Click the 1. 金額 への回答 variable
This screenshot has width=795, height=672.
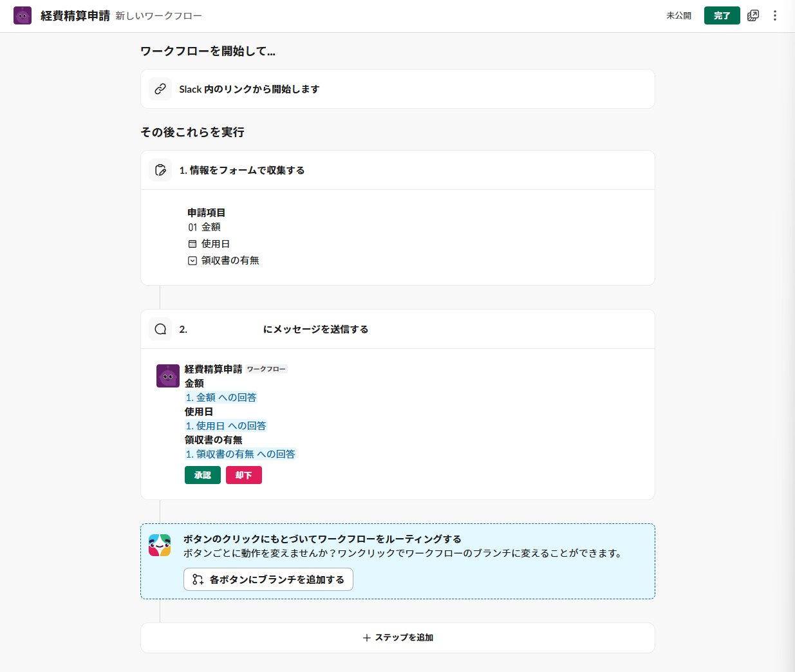(x=221, y=398)
